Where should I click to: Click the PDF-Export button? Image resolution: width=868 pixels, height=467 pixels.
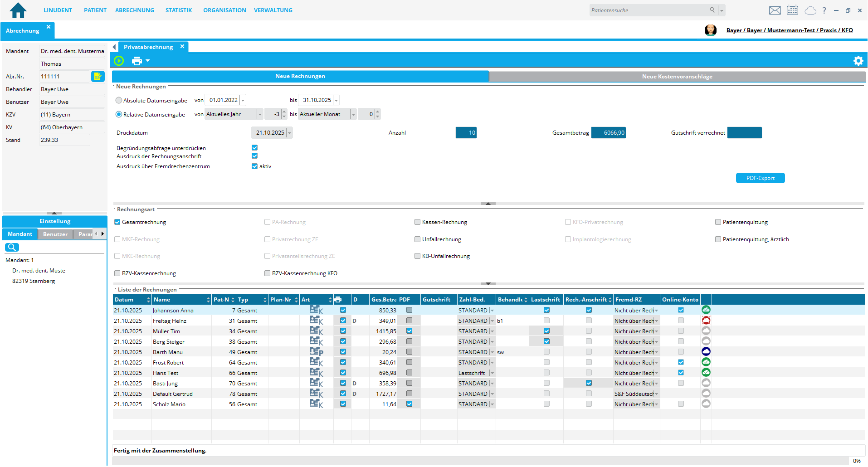[x=760, y=178]
